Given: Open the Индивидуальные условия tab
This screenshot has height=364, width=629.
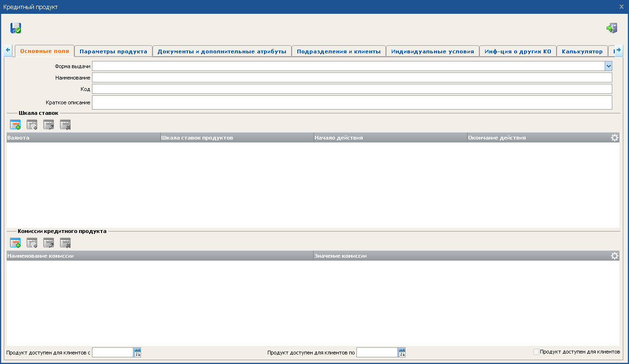Looking at the screenshot, I should [x=433, y=51].
